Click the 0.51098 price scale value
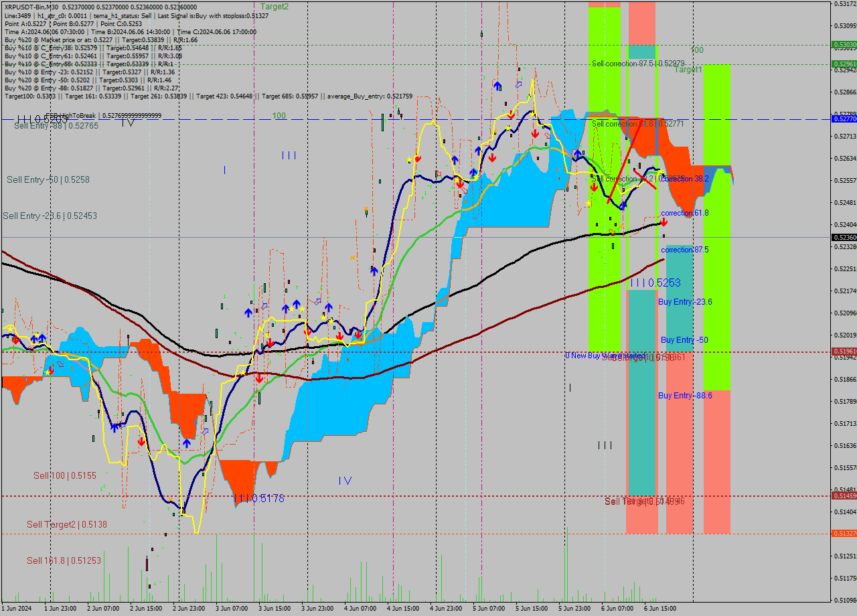Screen dimensions: 857x616 point(845,599)
